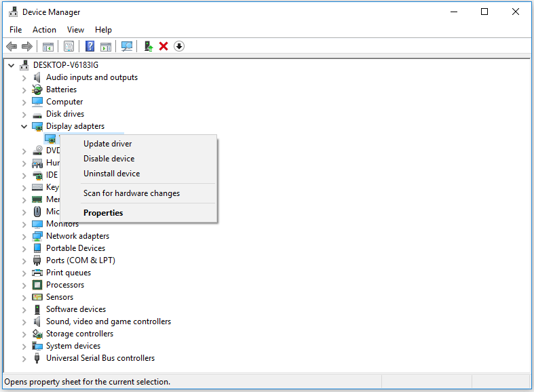534x392 pixels.
Task: Select the Software devices label
Action: point(76,309)
